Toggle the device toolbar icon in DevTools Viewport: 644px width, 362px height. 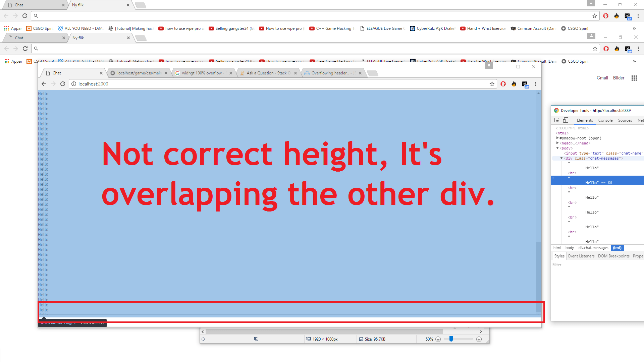pyautogui.click(x=566, y=120)
